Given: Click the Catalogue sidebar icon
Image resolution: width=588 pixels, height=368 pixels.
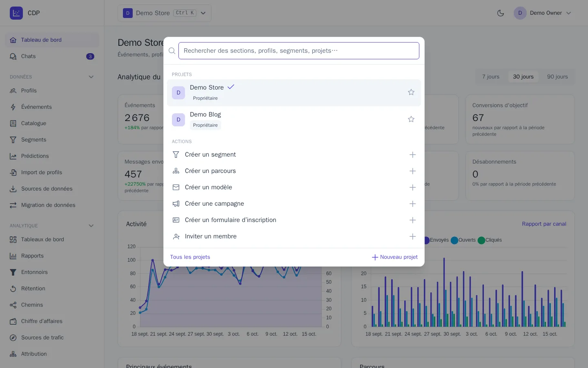Looking at the screenshot, I should 13,123.
